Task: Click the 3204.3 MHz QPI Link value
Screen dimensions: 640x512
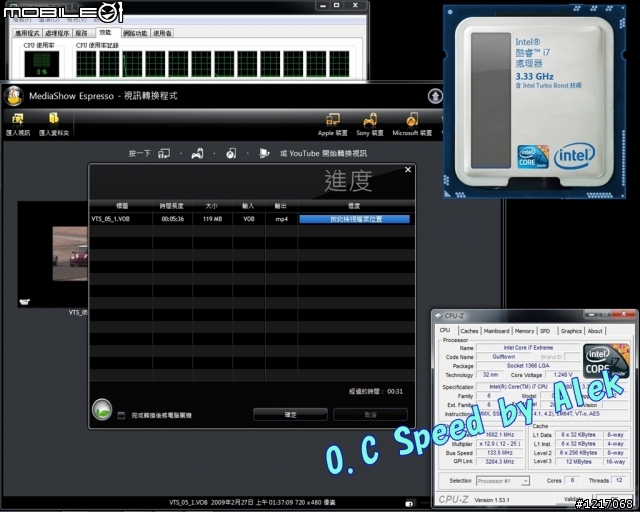Action: tap(500, 462)
